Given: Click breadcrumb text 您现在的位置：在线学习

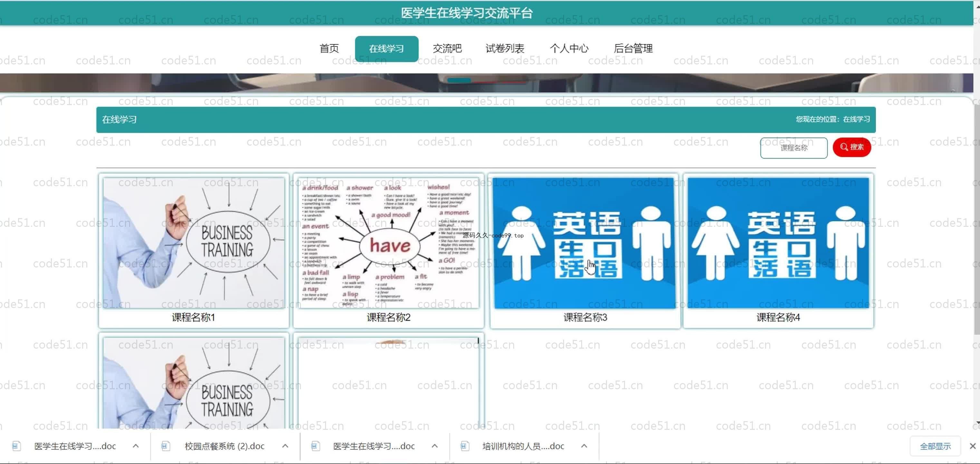Looking at the screenshot, I should click(833, 120).
